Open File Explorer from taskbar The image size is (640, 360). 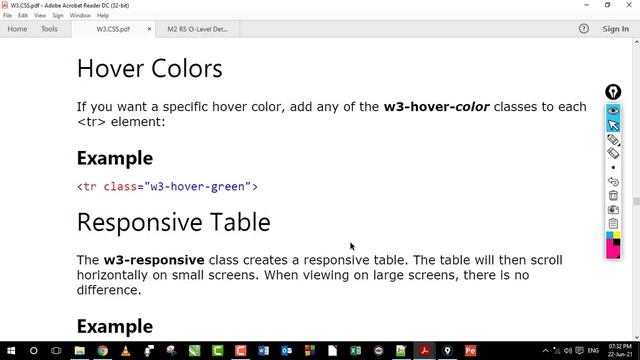(80, 351)
